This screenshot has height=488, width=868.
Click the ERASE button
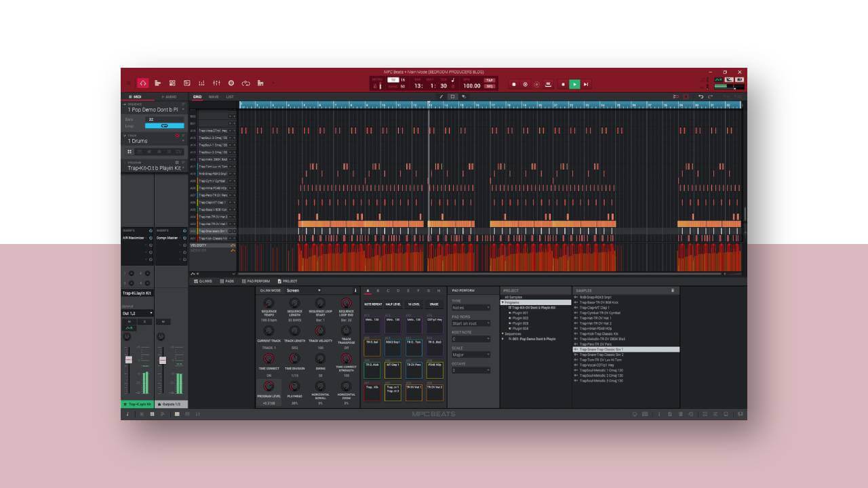click(x=434, y=304)
